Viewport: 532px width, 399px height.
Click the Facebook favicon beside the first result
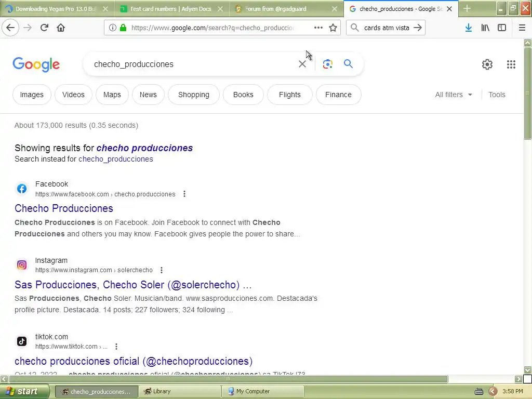(22, 189)
